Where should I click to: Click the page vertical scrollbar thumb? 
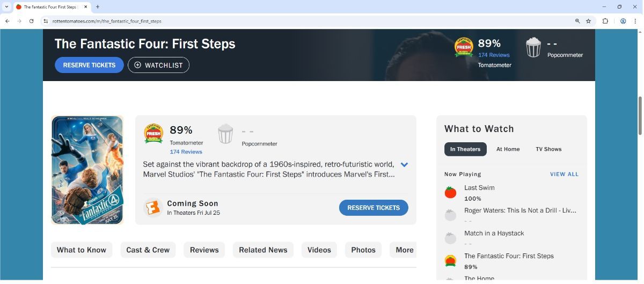640,116
